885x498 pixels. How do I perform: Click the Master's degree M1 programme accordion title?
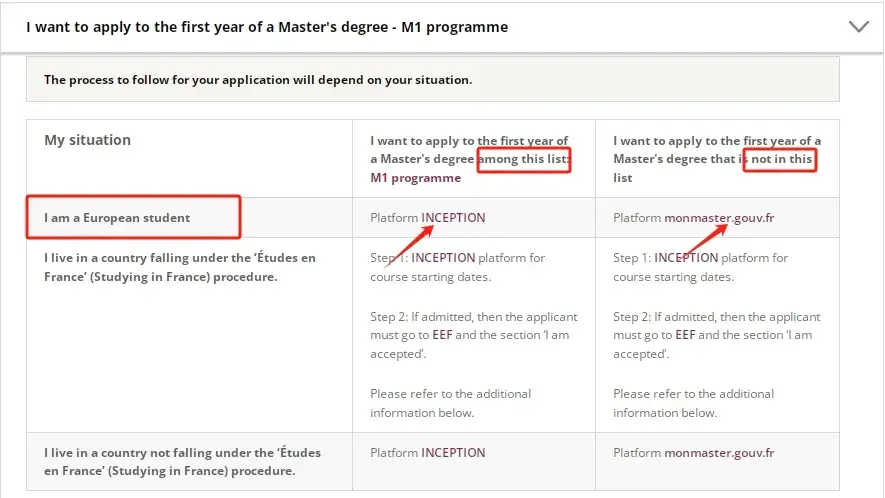(267, 27)
